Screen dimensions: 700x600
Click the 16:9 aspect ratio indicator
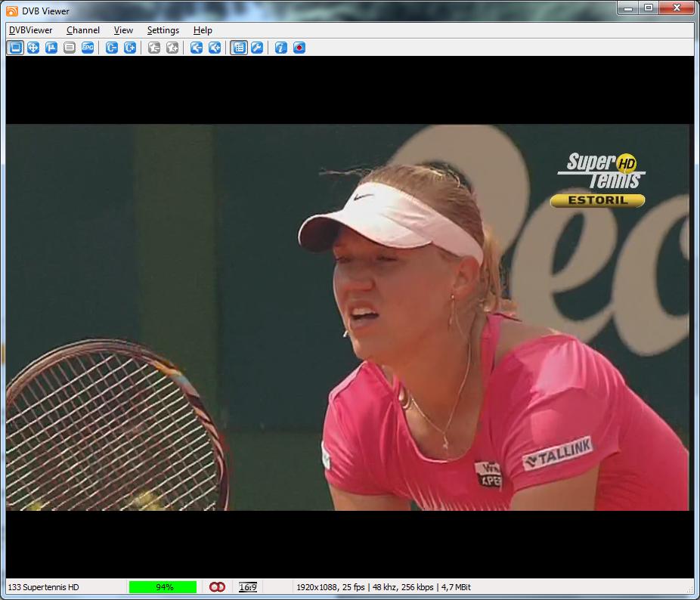click(x=248, y=587)
